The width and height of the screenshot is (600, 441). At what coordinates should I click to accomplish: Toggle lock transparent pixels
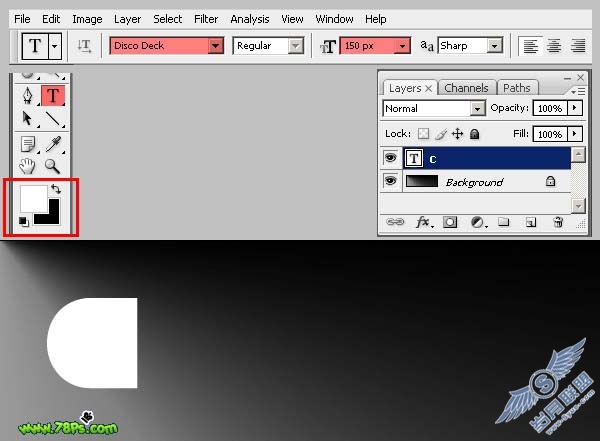(423, 134)
